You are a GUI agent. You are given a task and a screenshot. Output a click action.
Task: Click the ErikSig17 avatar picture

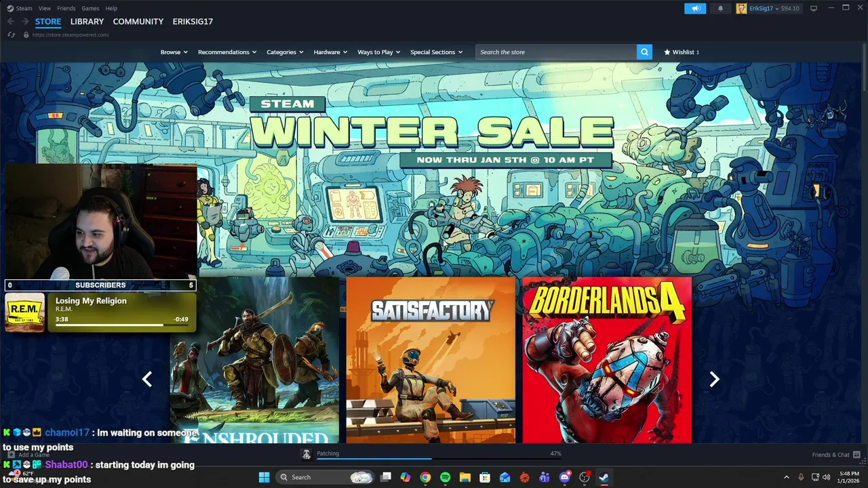click(x=741, y=8)
